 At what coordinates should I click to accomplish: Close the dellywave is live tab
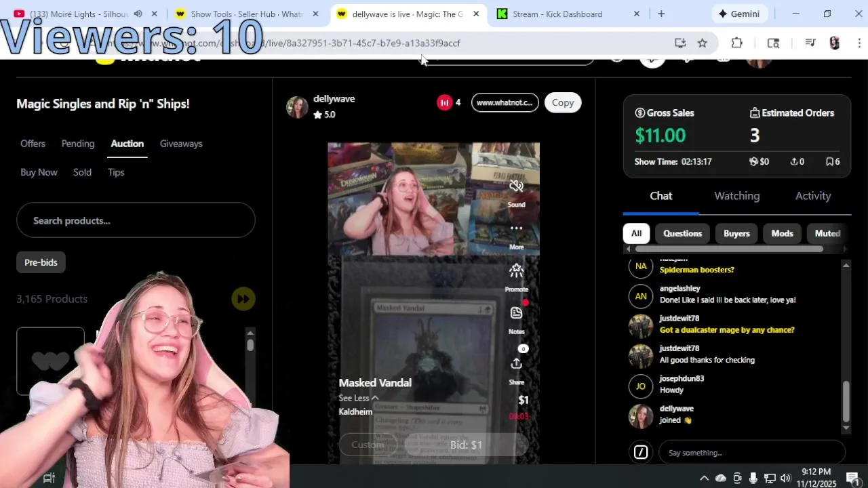(476, 14)
